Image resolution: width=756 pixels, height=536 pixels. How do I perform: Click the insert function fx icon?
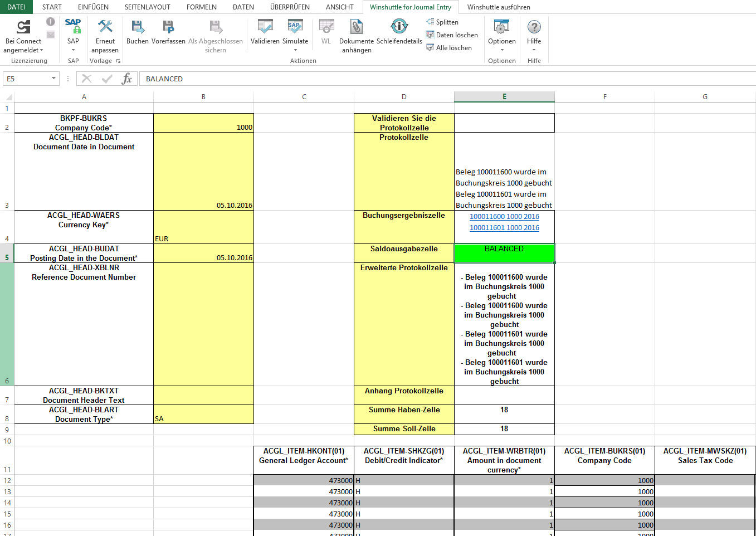tap(127, 79)
